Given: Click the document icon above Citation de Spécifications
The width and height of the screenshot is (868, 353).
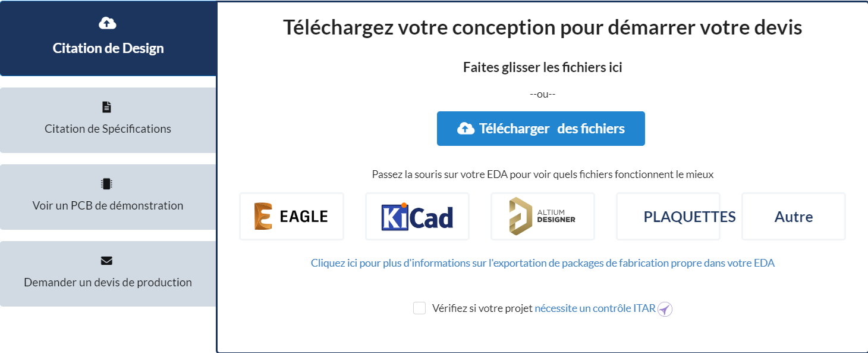Looking at the screenshot, I should pos(107,107).
